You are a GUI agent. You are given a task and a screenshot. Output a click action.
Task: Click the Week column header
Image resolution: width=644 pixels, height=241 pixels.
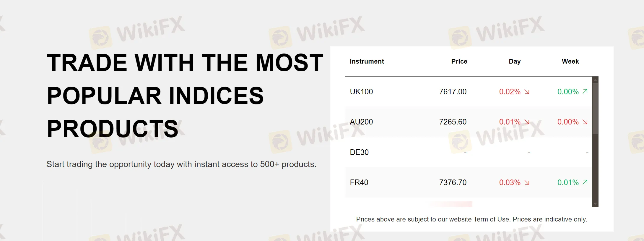pyautogui.click(x=570, y=62)
